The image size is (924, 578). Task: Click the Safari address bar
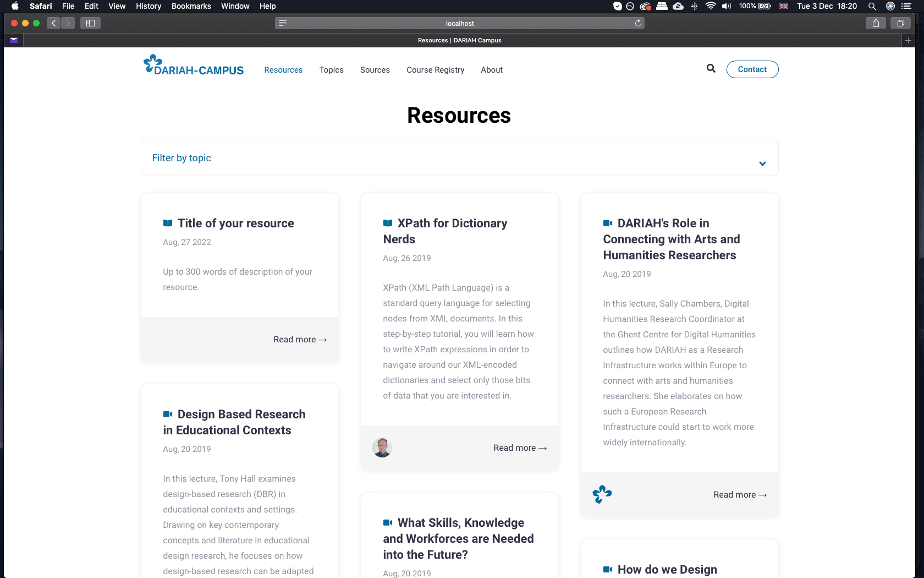[460, 23]
